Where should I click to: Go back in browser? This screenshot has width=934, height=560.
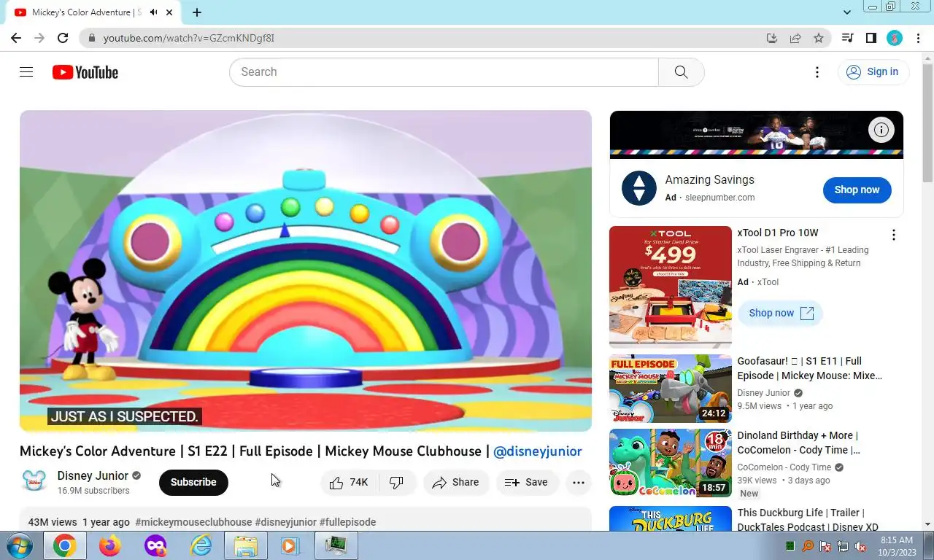point(16,38)
